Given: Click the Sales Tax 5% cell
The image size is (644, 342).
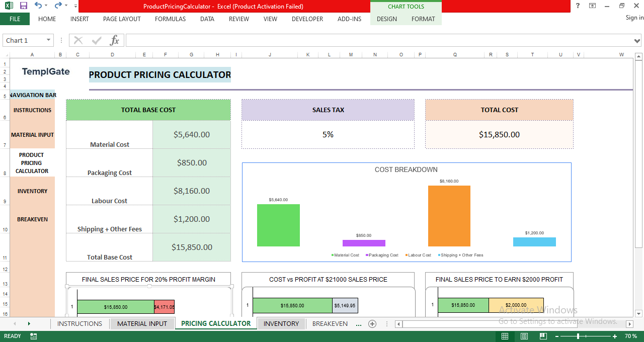Looking at the screenshot, I should point(328,134).
